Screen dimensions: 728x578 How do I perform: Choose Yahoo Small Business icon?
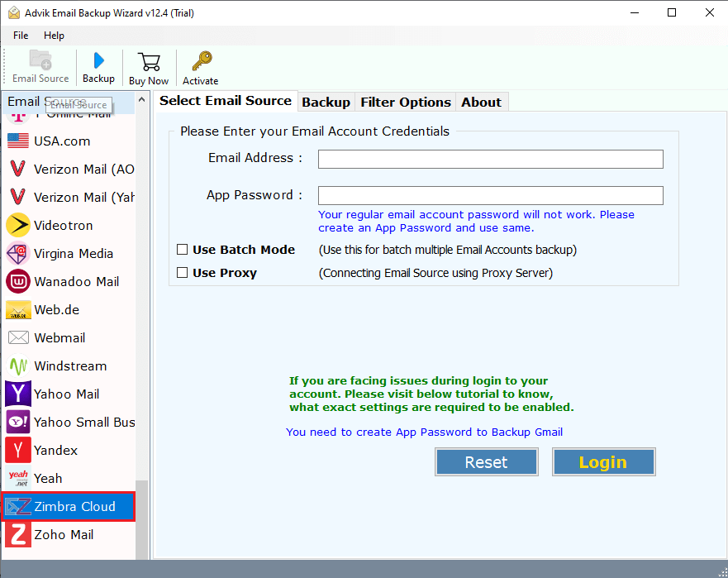click(x=18, y=422)
